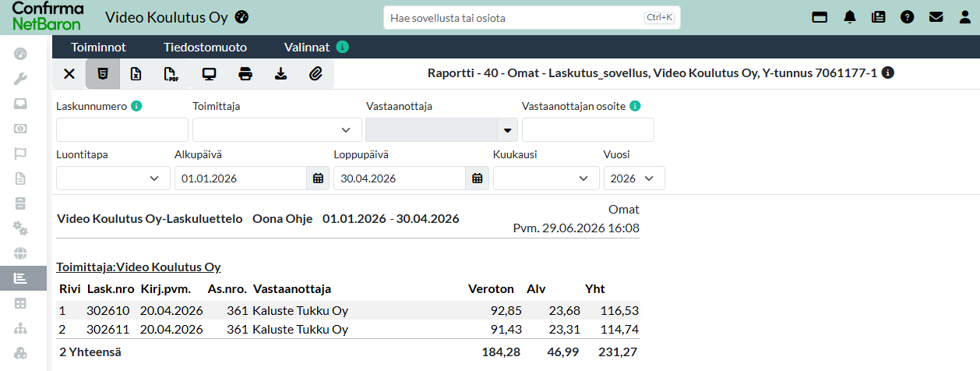980x371 pixels.
Task: Open notifications bell icon
Action: (x=850, y=17)
